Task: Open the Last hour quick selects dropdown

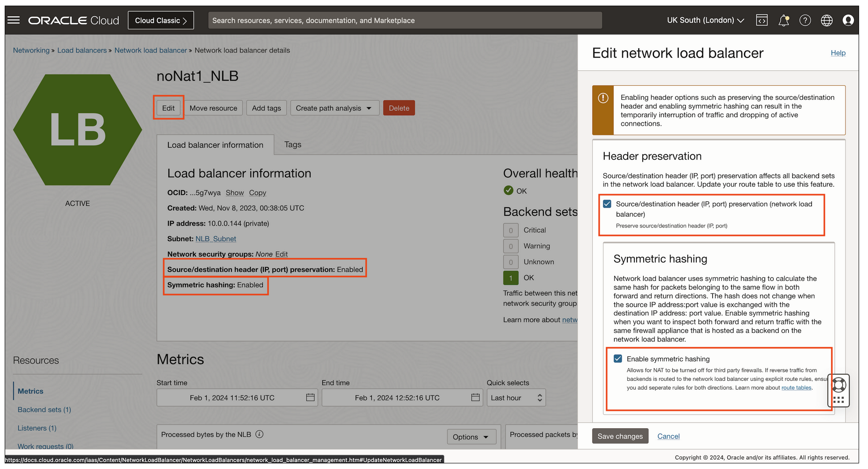Action: pos(516,397)
